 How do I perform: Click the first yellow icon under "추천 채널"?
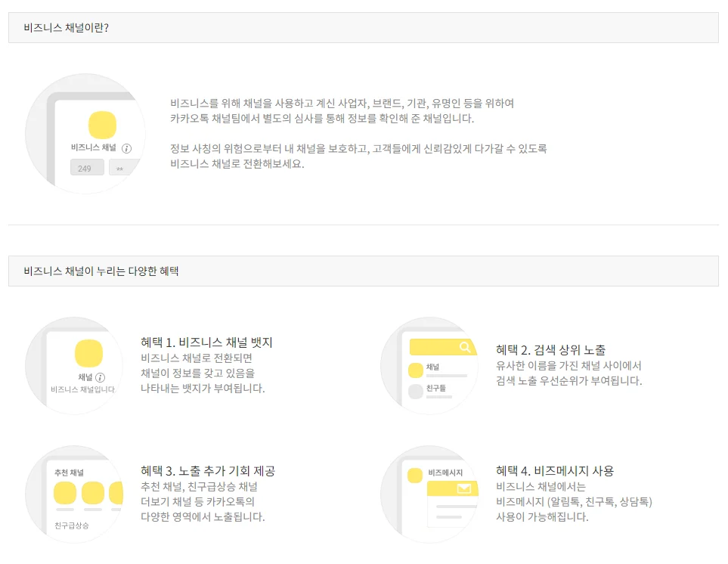(66, 494)
